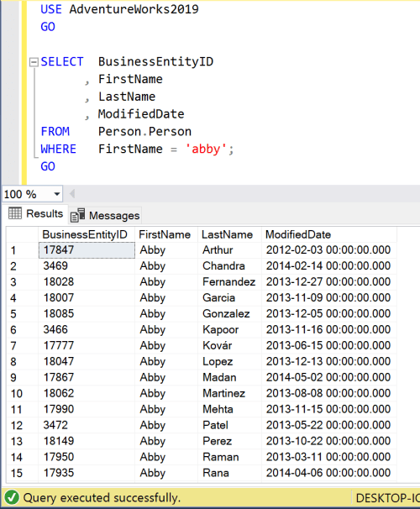Click BusinessEntityID value 3469
The height and width of the screenshot is (509, 420).
(x=87, y=266)
